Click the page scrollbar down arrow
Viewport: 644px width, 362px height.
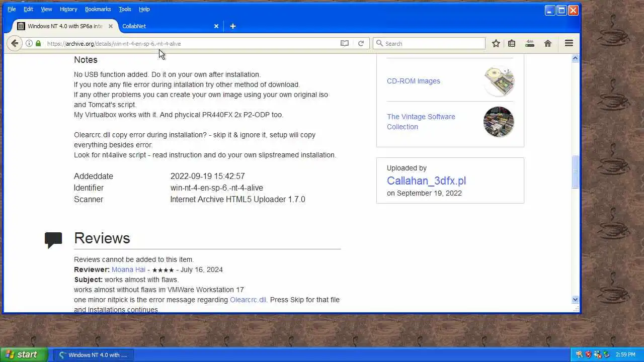[575, 300]
